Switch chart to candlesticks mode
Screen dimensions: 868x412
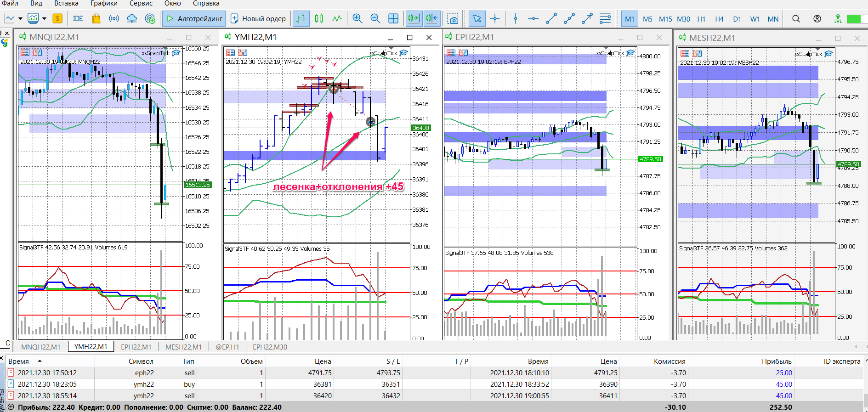(x=319, y=19)
